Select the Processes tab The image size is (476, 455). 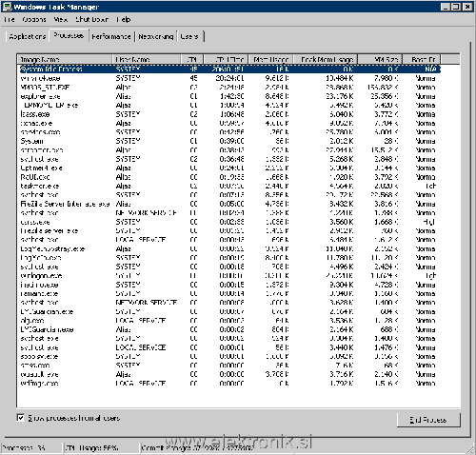[x=69, y=35]
